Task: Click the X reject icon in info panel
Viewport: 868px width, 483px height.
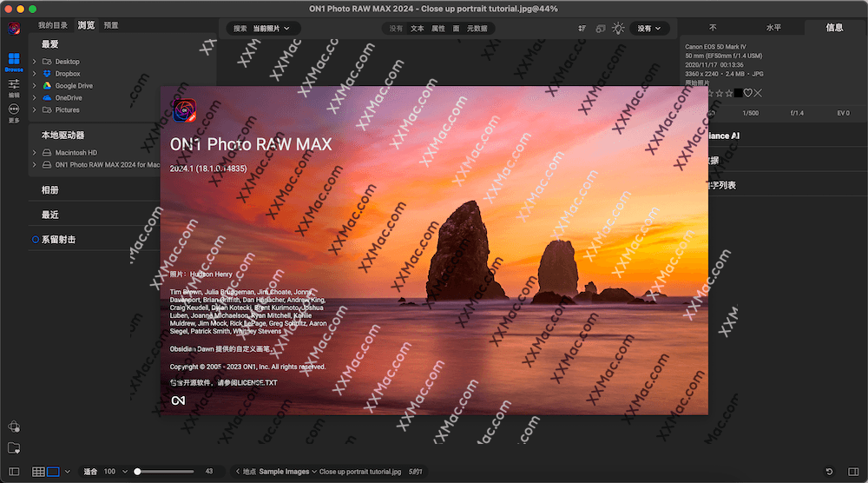Action: (x=758, y=93)
